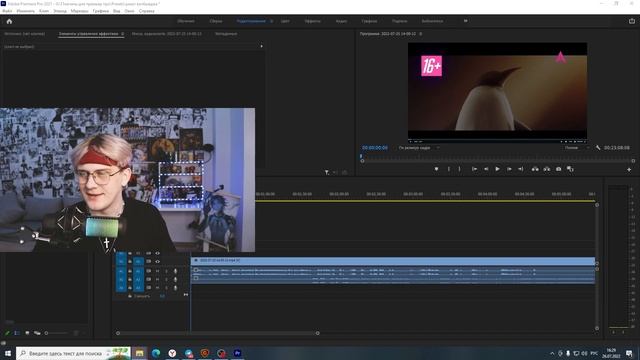Click the Extract button
This screenshot has width=640, height=360.
tap(547, 169)
